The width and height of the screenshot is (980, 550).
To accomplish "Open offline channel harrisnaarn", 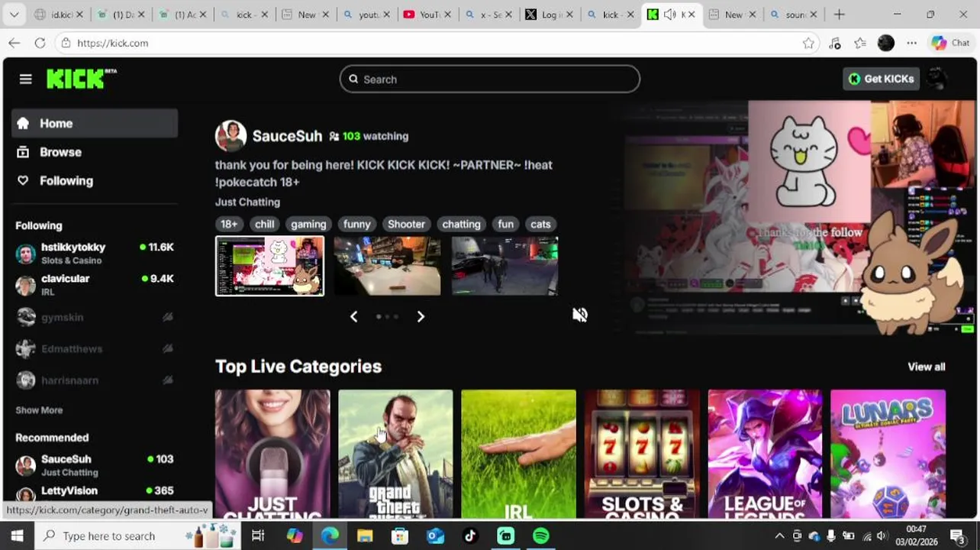I will [95, 380].
